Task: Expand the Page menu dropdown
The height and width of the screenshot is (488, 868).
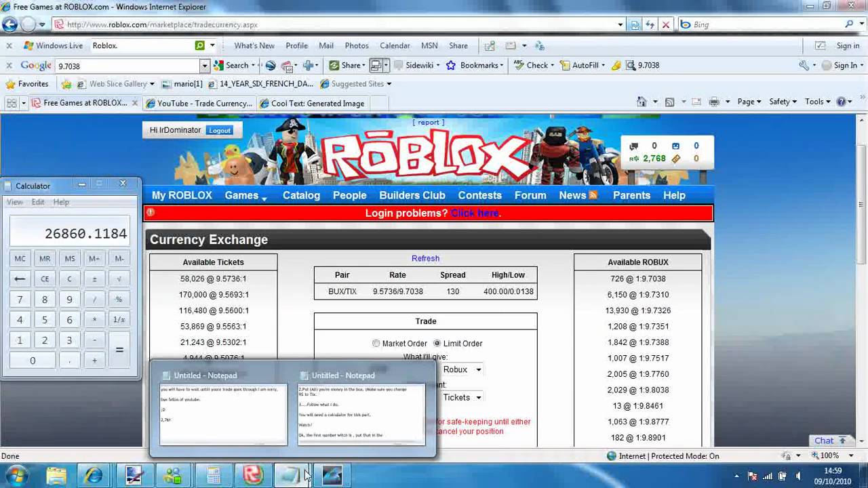Action: point(749,102)
